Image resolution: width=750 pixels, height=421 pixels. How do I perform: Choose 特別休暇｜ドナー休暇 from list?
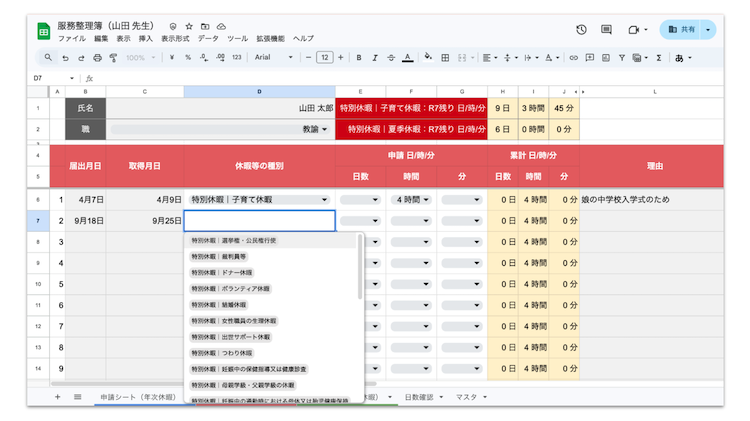[x=222, y=272]
